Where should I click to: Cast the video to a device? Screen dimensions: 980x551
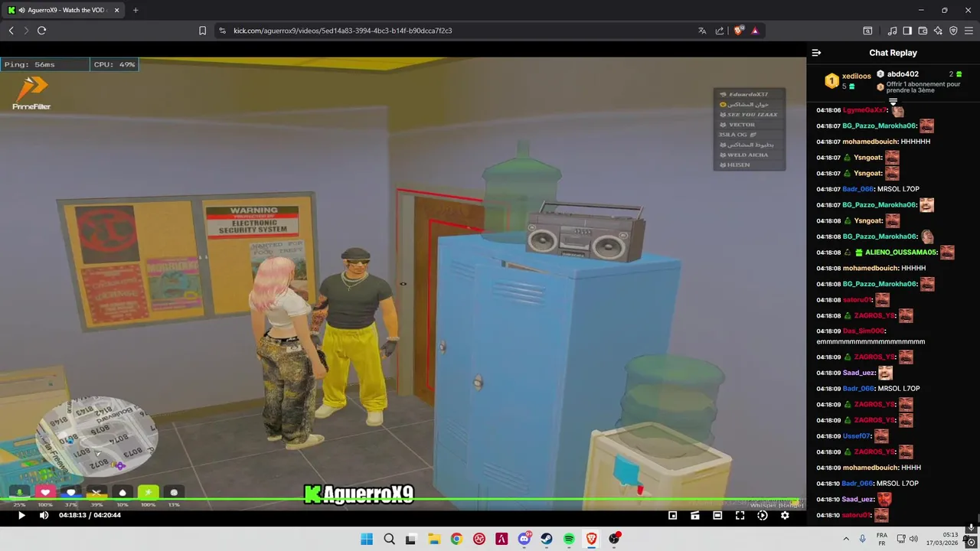click(x=695, y=515)
